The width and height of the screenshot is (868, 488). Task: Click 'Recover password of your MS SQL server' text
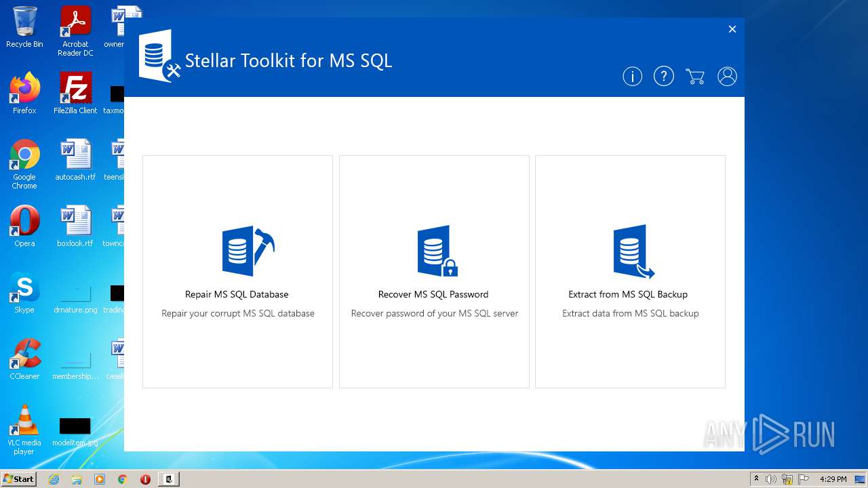coord(435,313)
